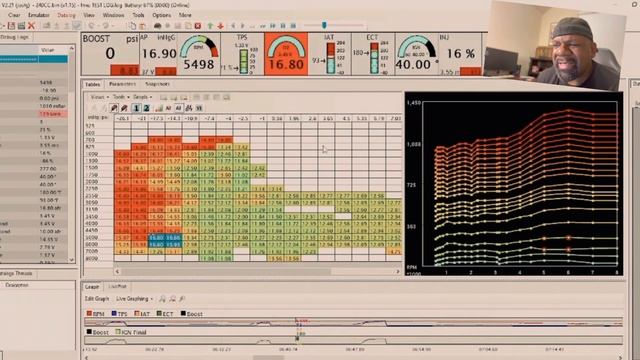640x360 pixels.
Task: Open the Tools dropdown above the table
Action: [121, 97]
